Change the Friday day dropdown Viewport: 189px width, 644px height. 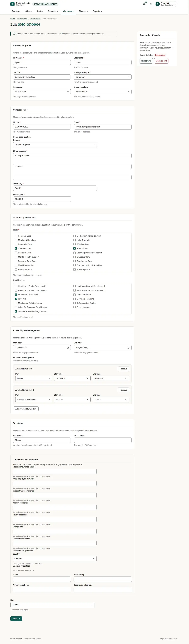tap(34, 378)
